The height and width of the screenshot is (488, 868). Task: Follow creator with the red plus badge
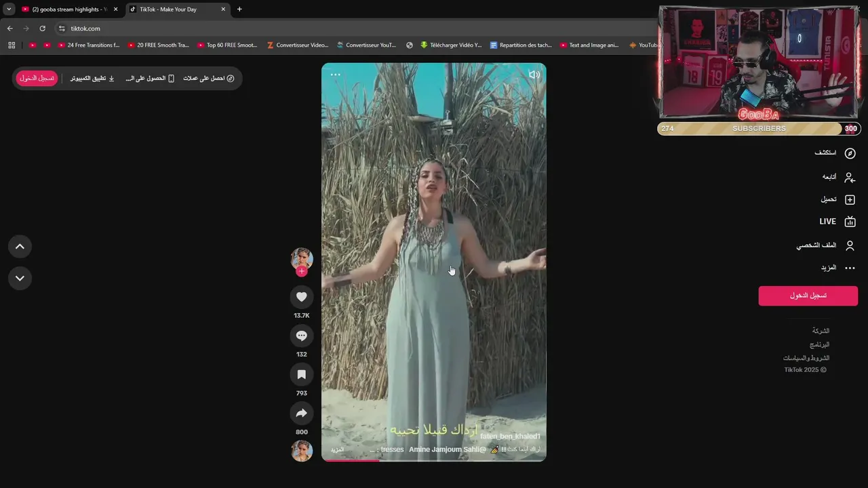(x=302, y=271)
